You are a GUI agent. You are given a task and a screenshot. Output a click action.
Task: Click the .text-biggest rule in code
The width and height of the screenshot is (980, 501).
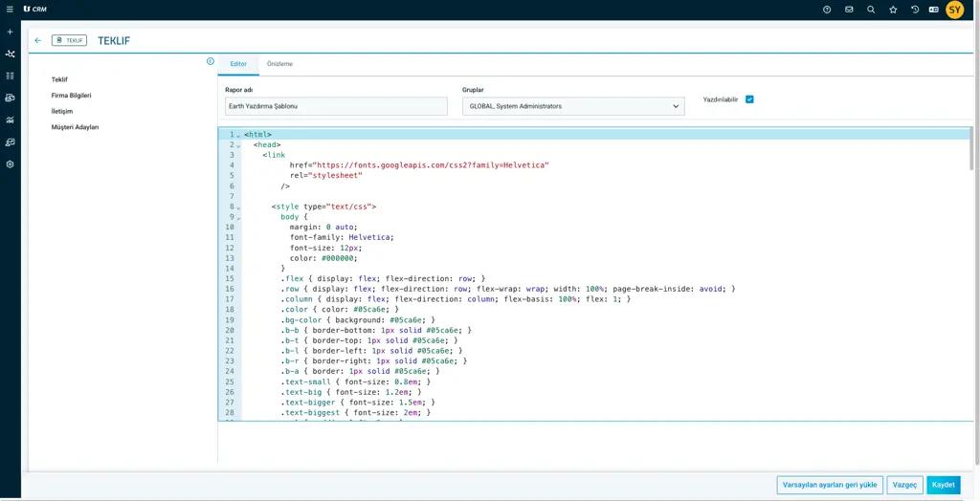(x=356, y=413)
